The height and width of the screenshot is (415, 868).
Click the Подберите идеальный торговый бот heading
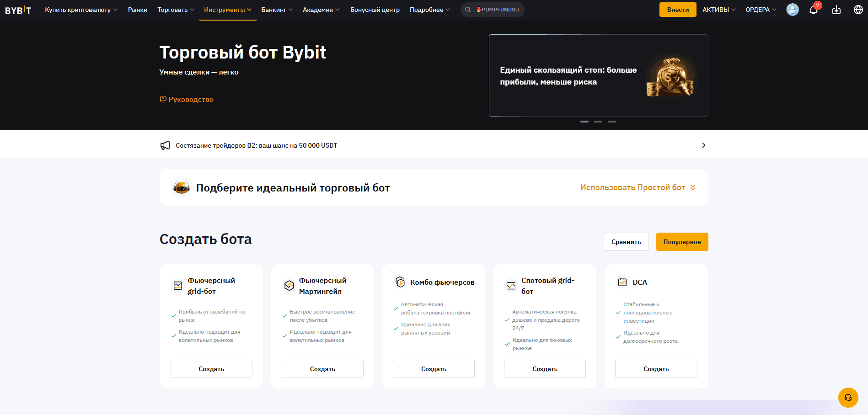293,188
